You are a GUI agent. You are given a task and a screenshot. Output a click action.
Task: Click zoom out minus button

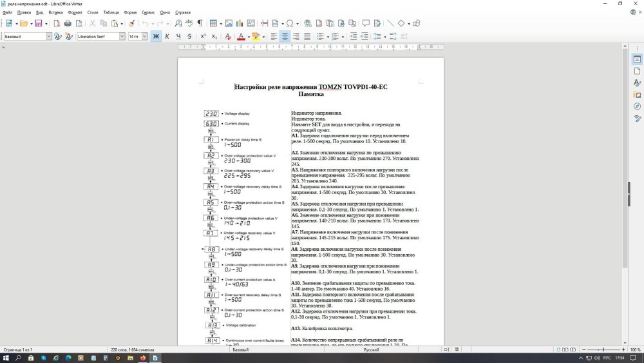point(583,350)
